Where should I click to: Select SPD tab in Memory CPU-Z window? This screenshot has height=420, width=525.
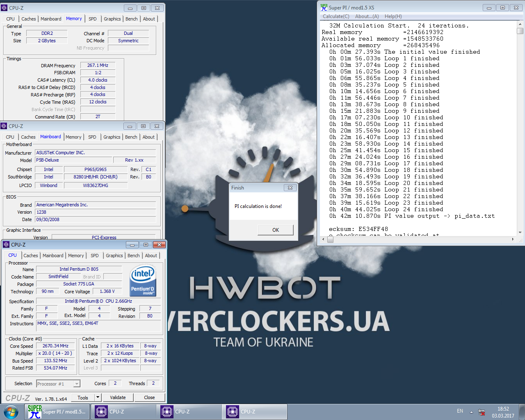[93, 19]
